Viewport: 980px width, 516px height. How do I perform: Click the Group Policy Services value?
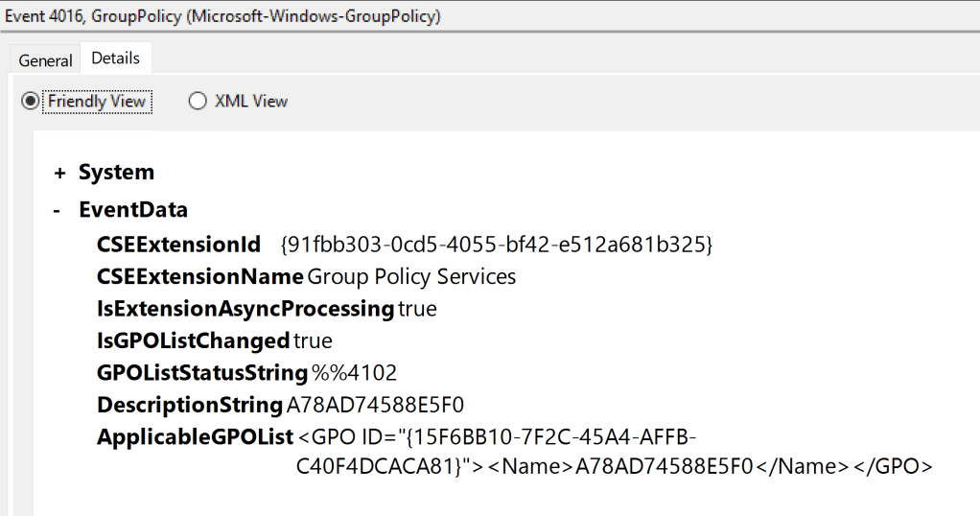[411, 277]
